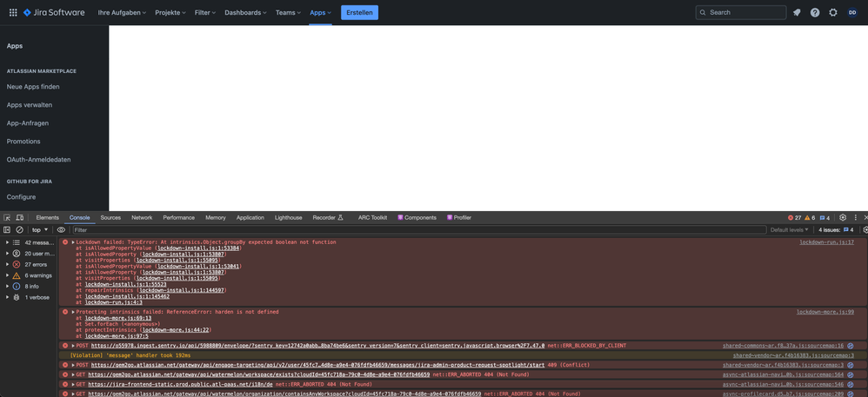The image size is (868, 397).
Task: Open the Promotions sidebar link
Action: click(23, 142)
